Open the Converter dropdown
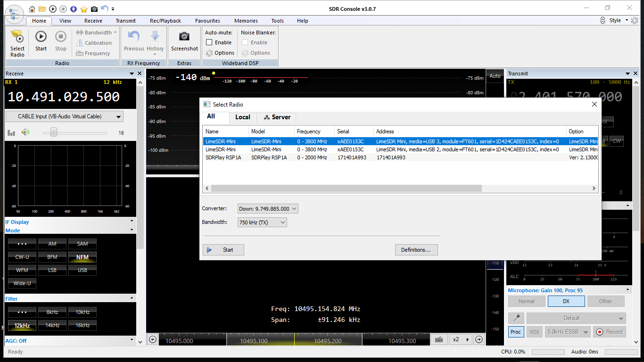644x362 pixels. click(x=268, y=208)
